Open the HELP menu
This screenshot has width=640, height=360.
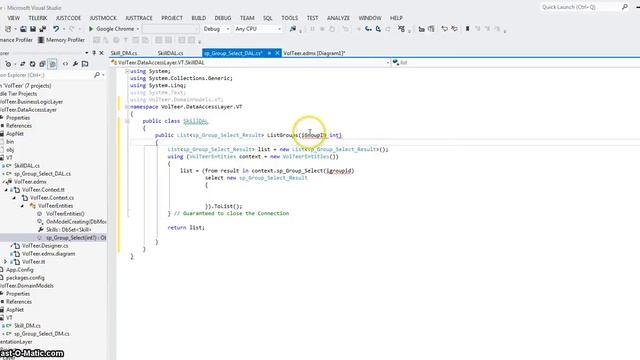click(396, 18)
